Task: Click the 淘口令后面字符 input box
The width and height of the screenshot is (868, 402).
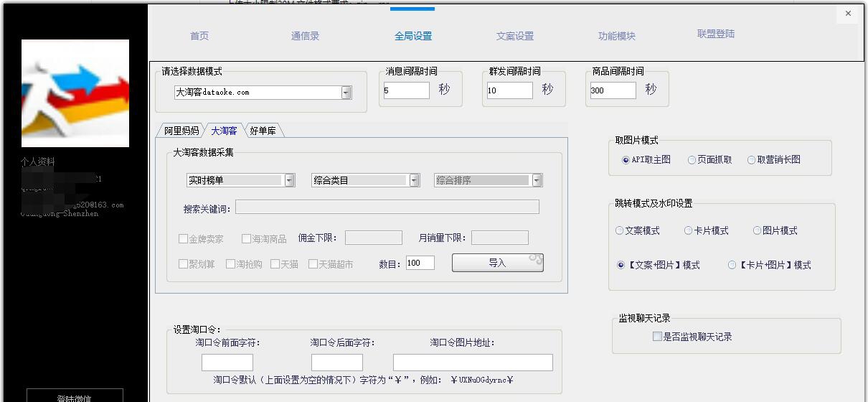Action: point(337,363)
